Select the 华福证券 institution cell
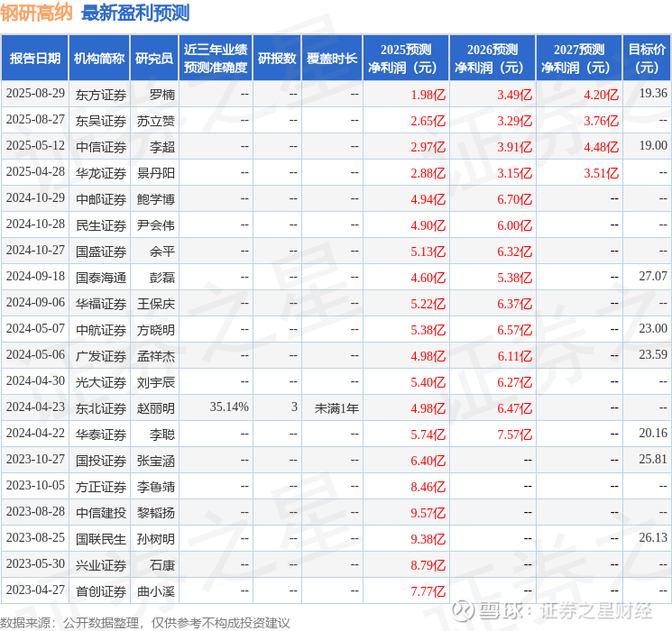The height and width of the screenshot is (631, 672). tap(101, 304)
